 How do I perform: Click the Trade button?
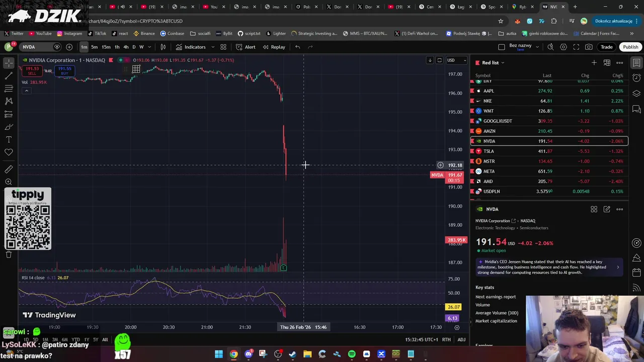click(606, 47)
